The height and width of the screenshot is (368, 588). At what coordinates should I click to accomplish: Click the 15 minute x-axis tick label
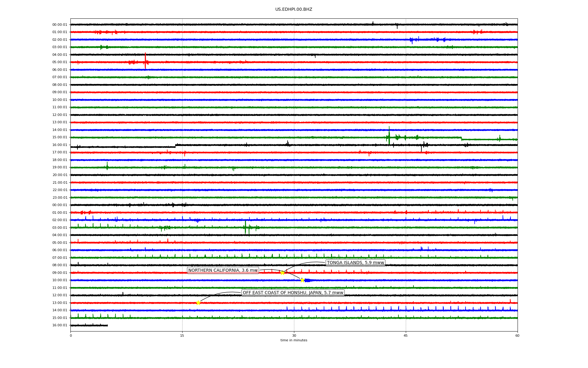(x=182, y=335)
